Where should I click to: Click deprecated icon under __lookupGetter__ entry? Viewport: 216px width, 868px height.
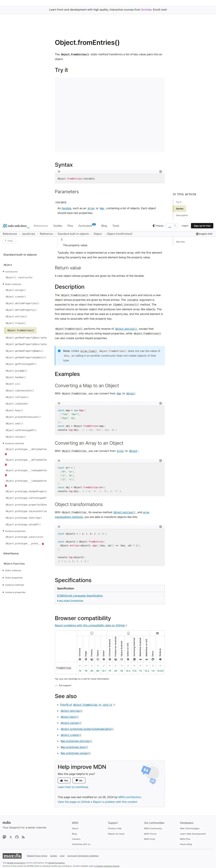(6, 475)
